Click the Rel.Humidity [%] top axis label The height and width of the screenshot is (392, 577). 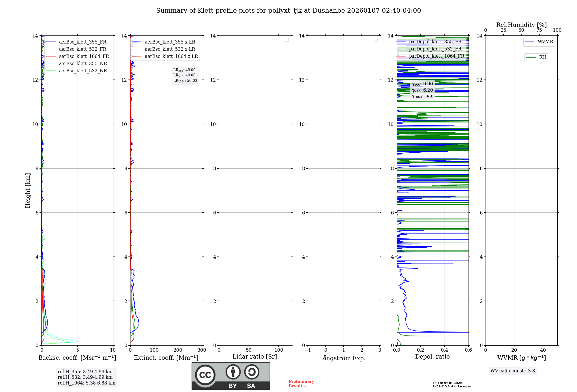coord(521,25)
